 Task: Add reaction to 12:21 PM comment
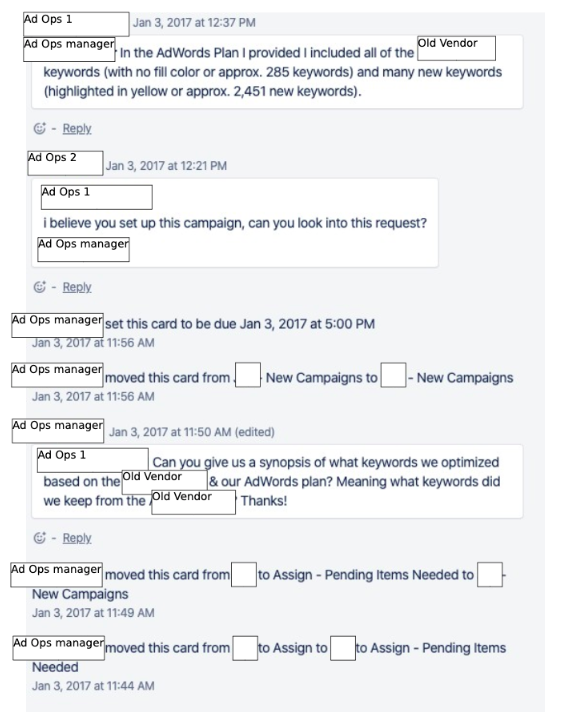coord(40,287)
